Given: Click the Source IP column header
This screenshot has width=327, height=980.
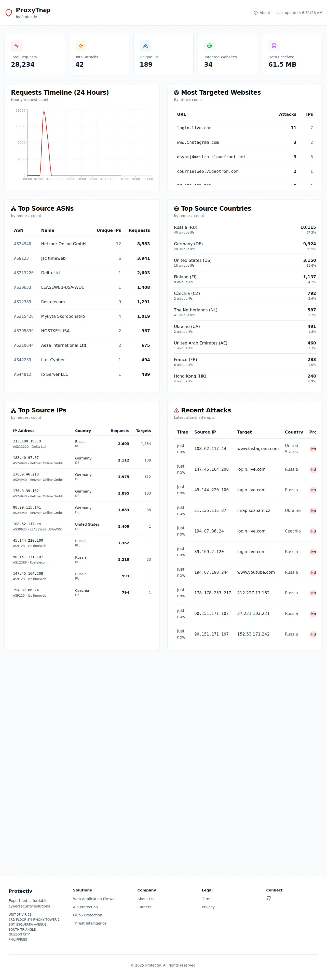Looking at the screenshot, I should (205, 432).
